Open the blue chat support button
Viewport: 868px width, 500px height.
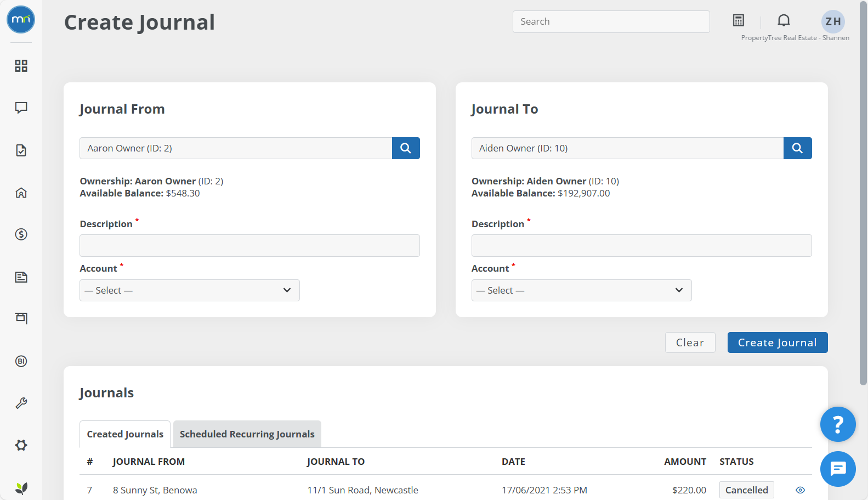[838, 469]
